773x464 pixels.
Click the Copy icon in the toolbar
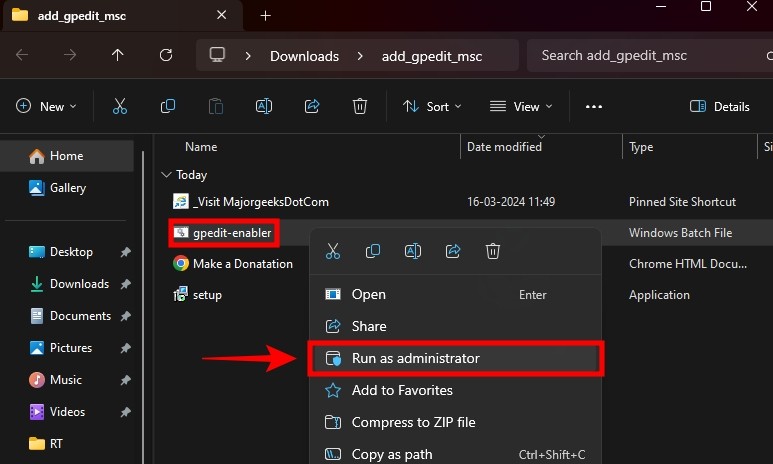click(x=168, y=107)
